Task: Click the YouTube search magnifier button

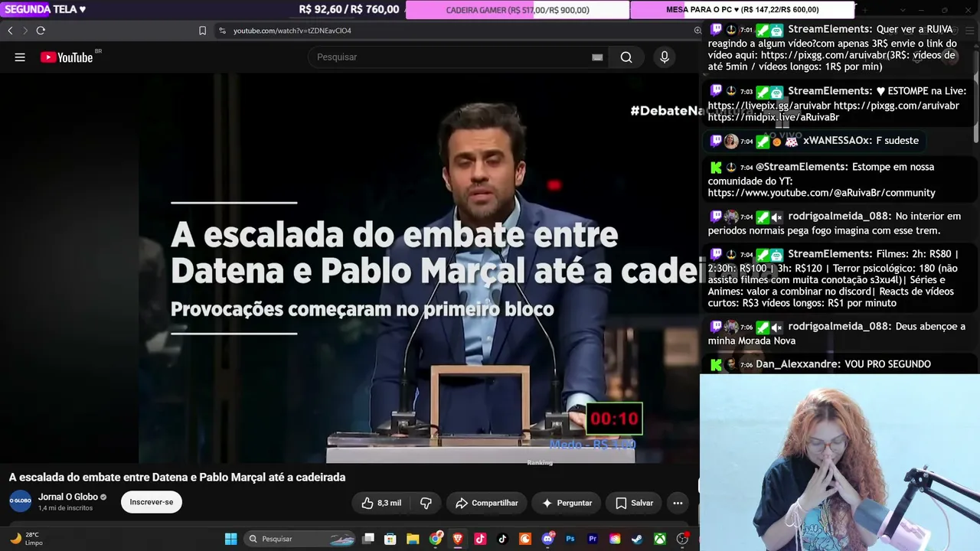Action: 626,57
